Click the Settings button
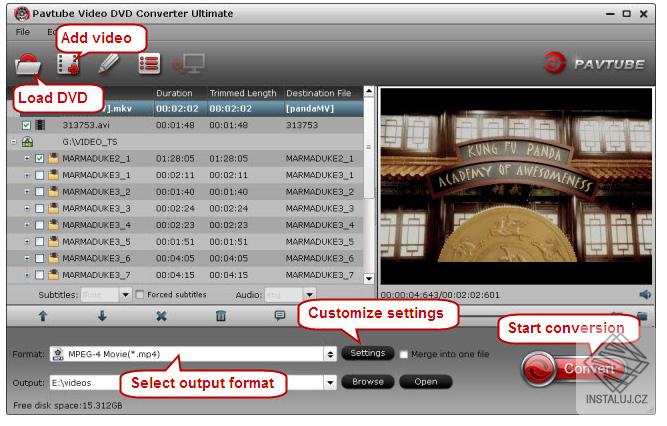Screen dimensions: 667x426 [x=368, y=353]
